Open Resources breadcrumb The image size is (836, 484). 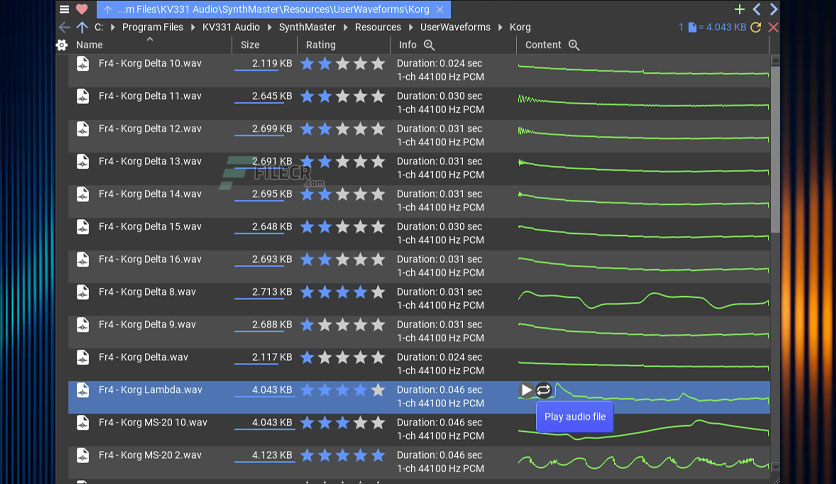pos(378,27)
